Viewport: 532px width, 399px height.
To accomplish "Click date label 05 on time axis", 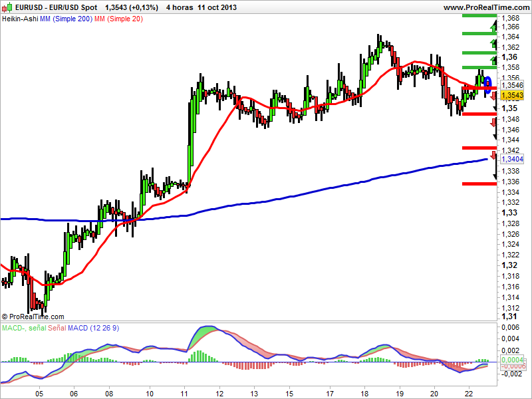I will [39, 394].
